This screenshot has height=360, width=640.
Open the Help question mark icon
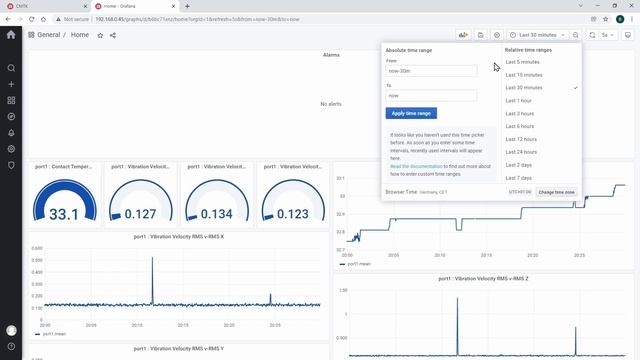click(11, 347)
